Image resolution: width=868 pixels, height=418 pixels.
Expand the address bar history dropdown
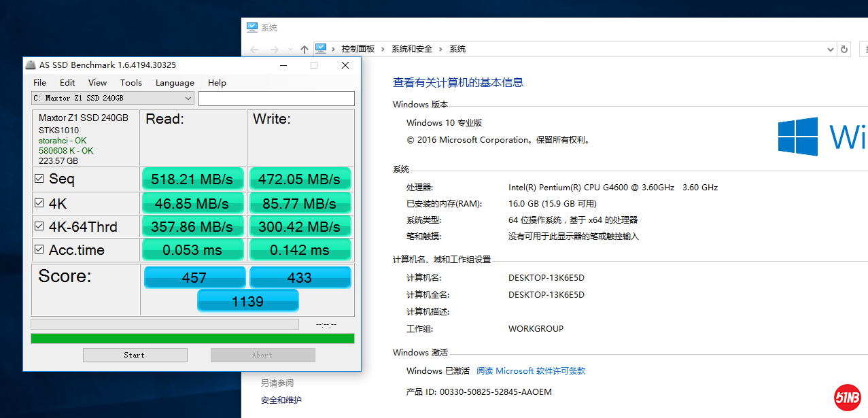(x=830, y=50)
